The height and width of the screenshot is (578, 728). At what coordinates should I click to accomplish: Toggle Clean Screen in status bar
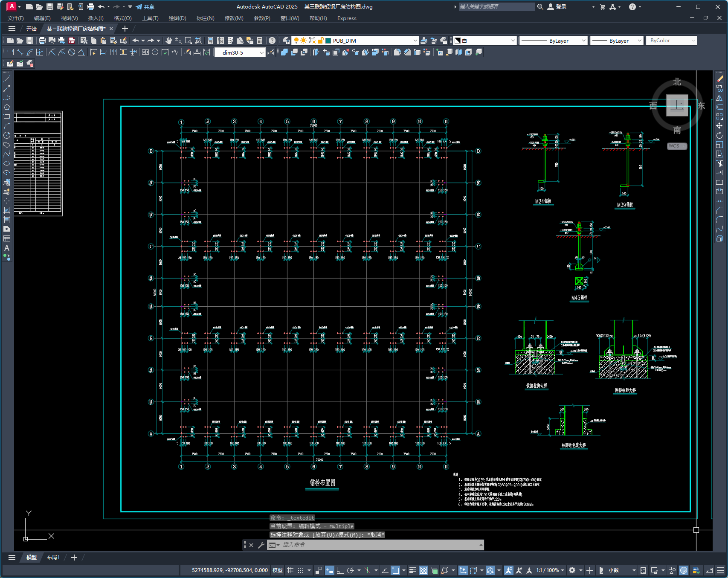click(709, 570)
